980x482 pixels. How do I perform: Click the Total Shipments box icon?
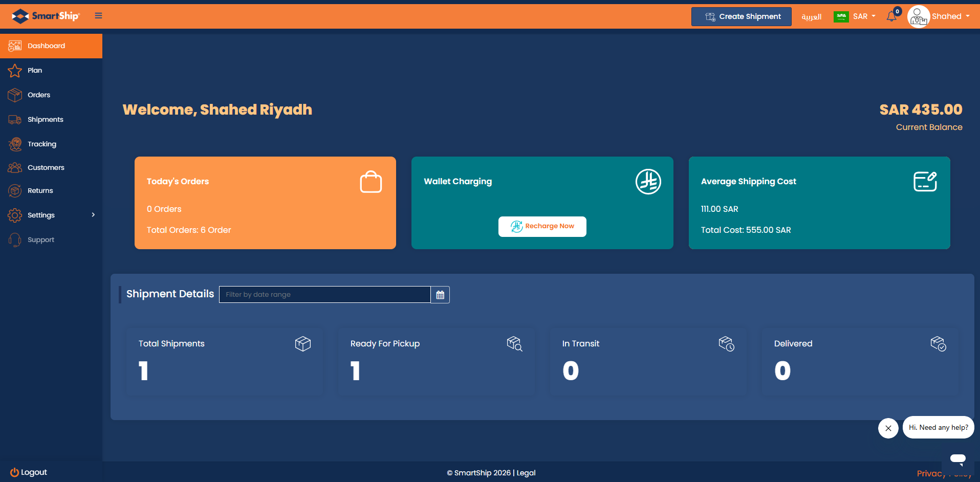pos(303,344)
